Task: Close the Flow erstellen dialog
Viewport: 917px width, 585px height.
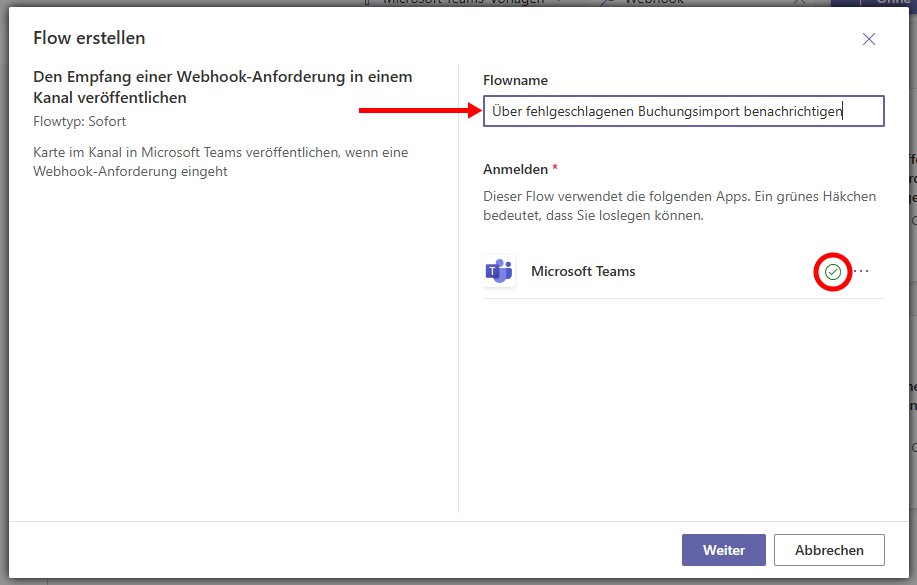Action: coord(868,39)
